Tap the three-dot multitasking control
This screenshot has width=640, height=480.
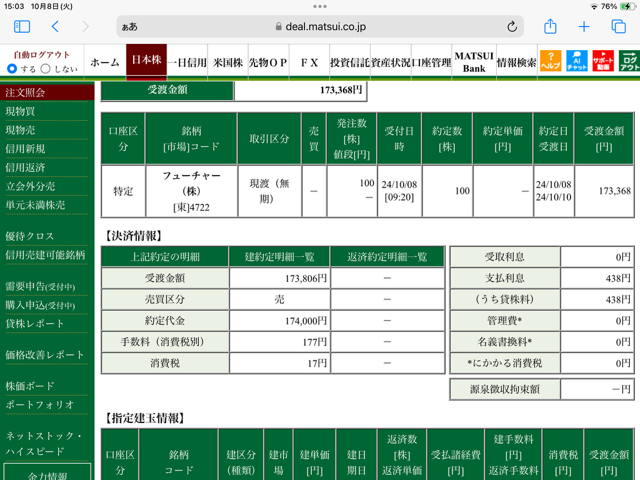click(x=320, y=7)
